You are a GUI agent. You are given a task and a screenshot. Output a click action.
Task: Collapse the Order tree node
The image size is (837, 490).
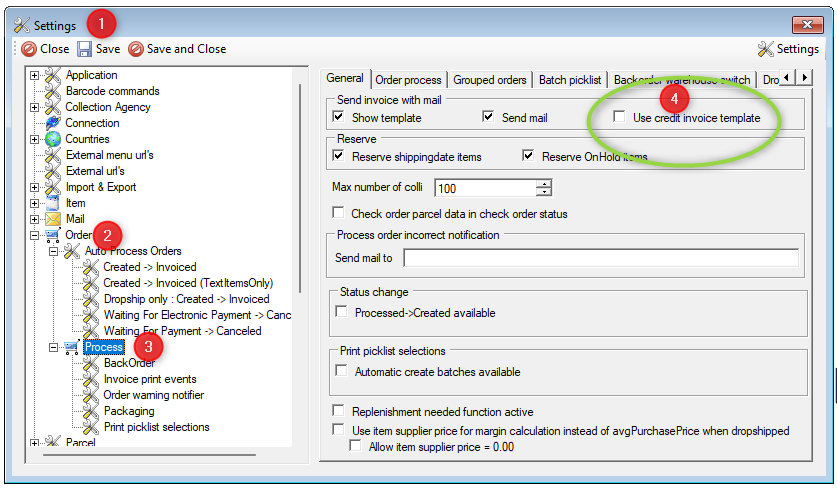[x=35, y=235]
